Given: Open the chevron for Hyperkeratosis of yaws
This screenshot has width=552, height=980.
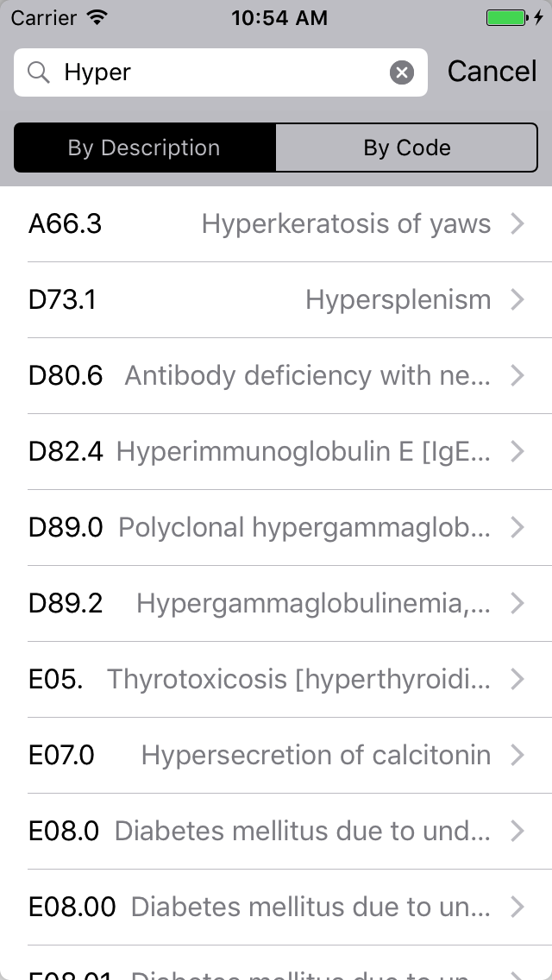Looking at the screenshot, I should click(x=517, y=223).
